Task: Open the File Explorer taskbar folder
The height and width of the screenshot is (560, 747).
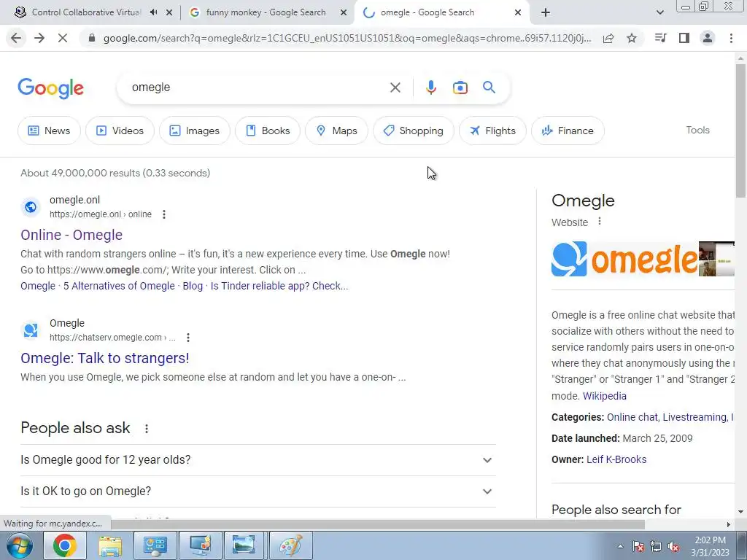Action: [110, 545]
